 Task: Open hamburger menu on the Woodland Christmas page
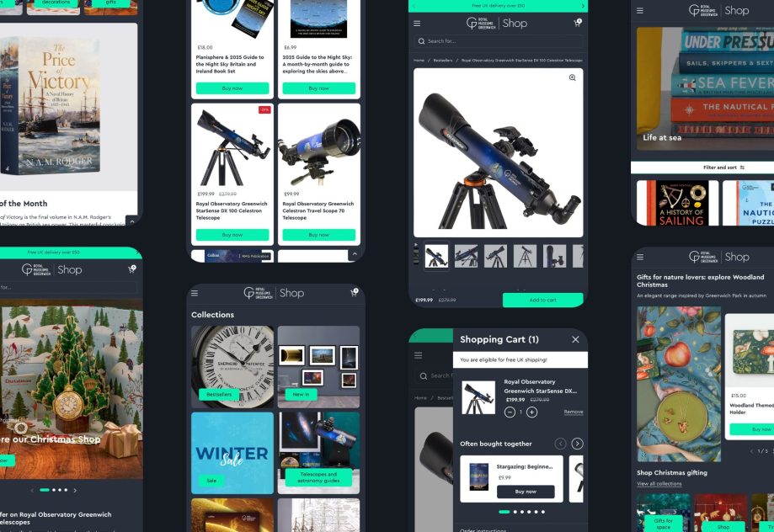click(x=640, y=257)
